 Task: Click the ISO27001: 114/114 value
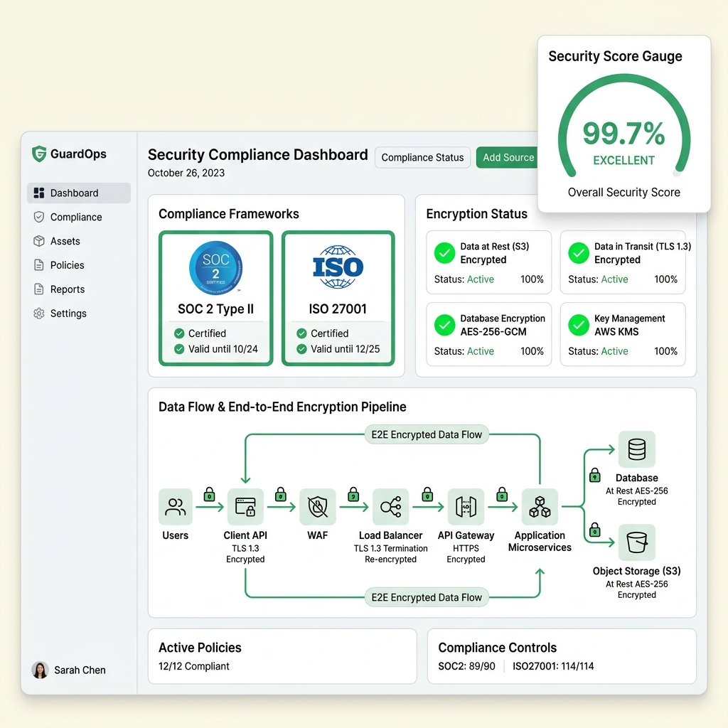(553, 666)
